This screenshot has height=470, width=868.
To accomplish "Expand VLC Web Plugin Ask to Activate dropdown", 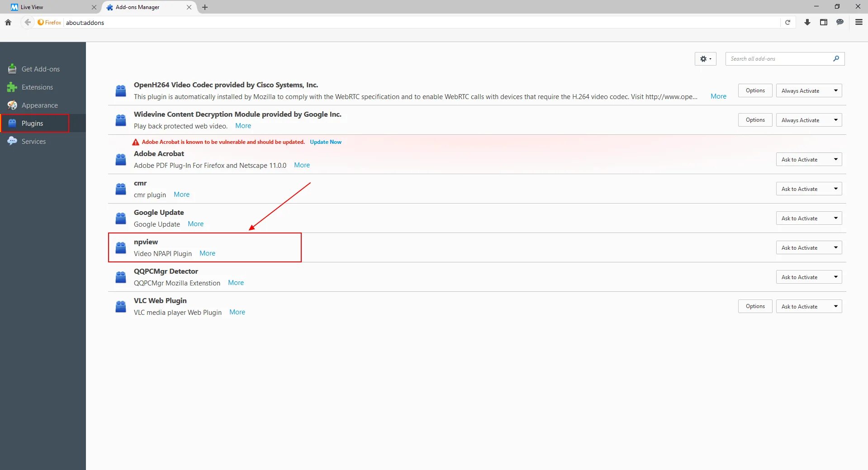I will pyautogui.click(x=809, y=306).
